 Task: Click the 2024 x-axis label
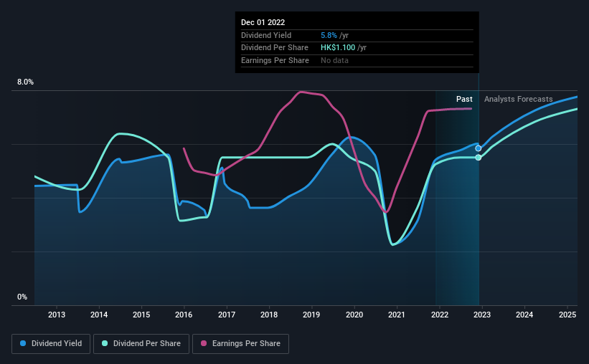[524, 315]
